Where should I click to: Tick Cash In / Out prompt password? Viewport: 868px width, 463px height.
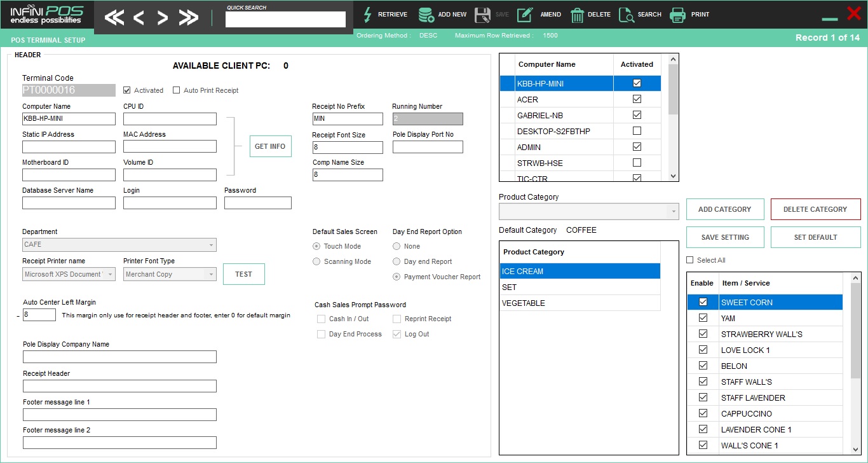point(321,319)
